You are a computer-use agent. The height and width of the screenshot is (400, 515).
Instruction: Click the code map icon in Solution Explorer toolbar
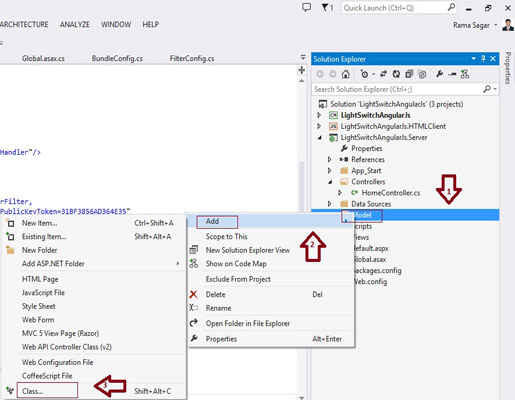465,74
